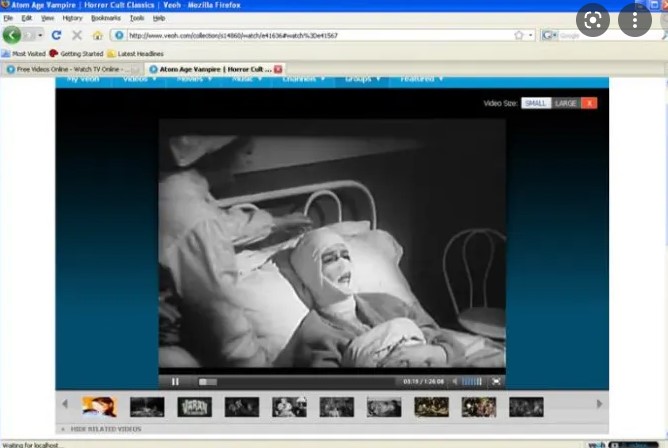Select the Atom Age Vampire tab
The image size is (668, 448).
click(211, 69)
